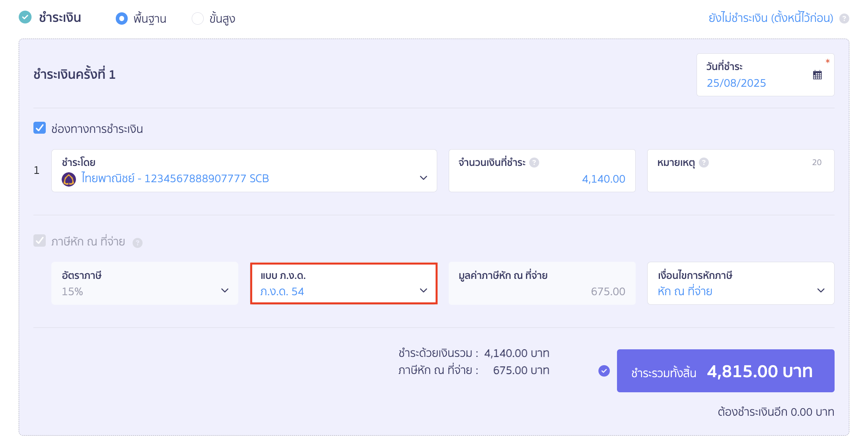
Task: Select the ขั้นสูง radio option
Action: tap(198, 18)
